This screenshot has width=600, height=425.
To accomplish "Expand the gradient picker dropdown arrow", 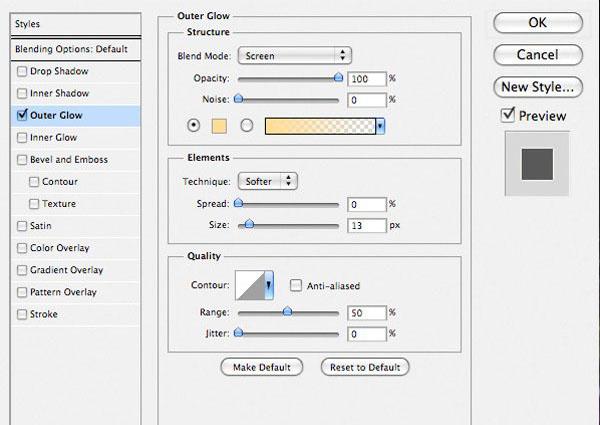I will [x=380, y=126].
